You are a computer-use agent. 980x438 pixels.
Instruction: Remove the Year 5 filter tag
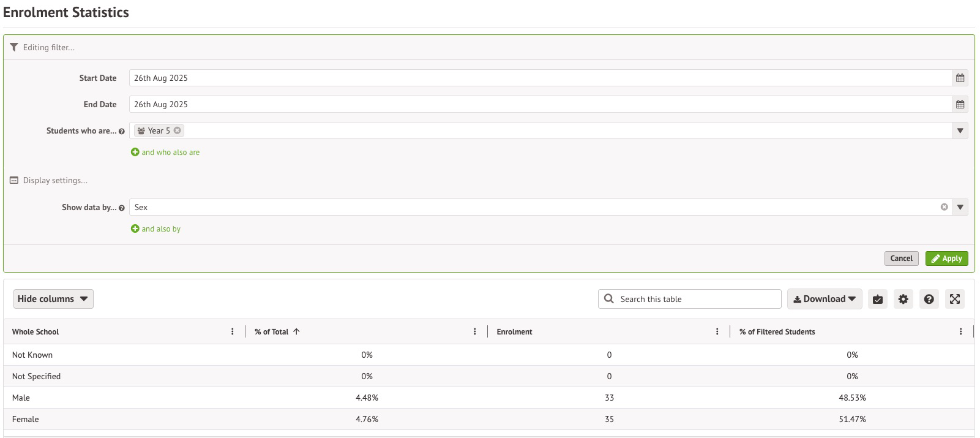178,130
